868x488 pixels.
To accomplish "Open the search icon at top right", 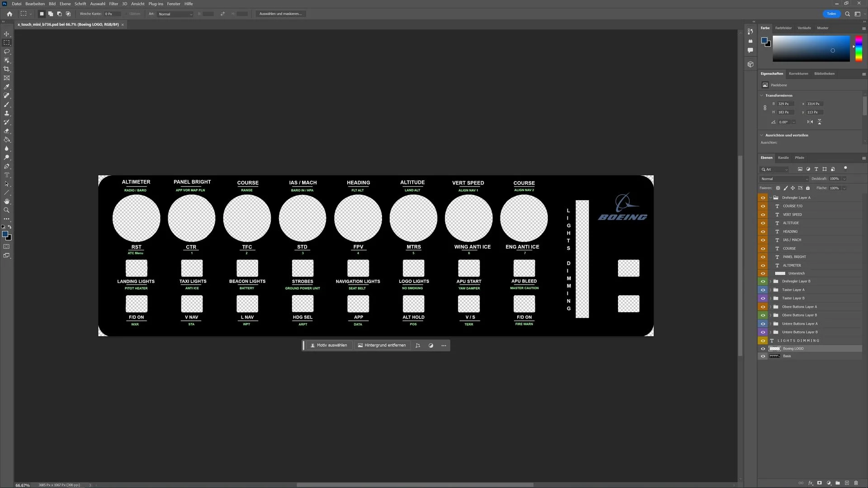I will point(848,14).
